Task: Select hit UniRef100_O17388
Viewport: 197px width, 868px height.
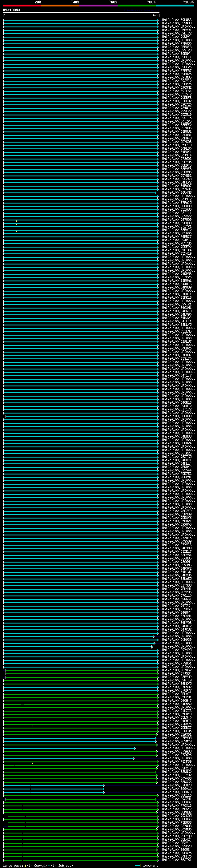Action: (x=176, y=585)
